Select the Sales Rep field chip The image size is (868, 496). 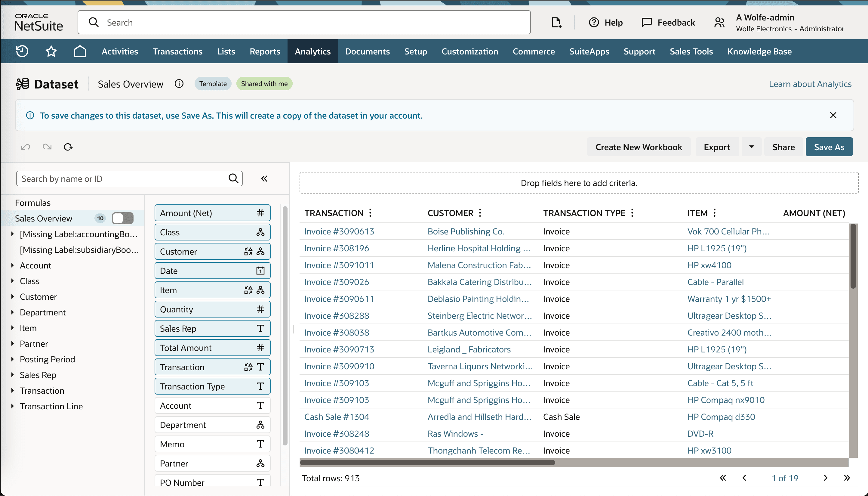212,328
